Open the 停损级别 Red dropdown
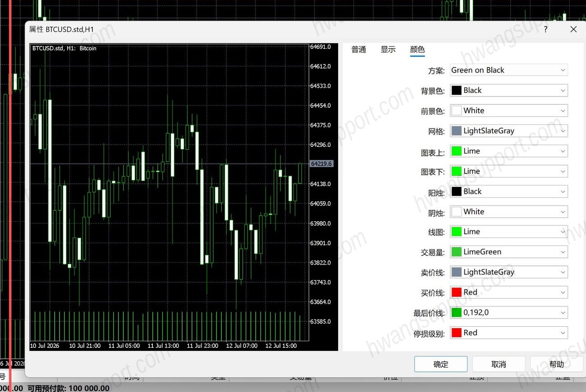This screenshot has height=392, width=586. click(x=509, y=333)
